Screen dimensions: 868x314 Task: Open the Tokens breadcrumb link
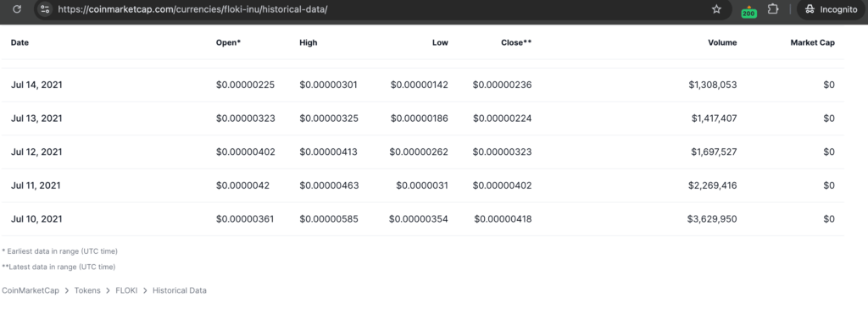click(87, 290)
